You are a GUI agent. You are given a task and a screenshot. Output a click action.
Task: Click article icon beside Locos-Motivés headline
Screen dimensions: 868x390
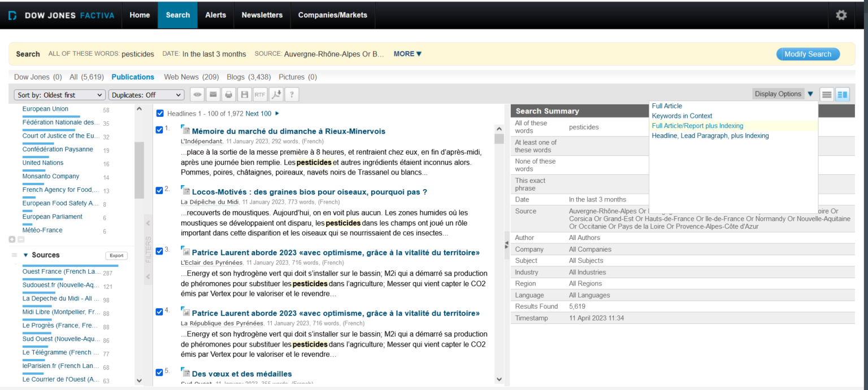click(185, 191)
